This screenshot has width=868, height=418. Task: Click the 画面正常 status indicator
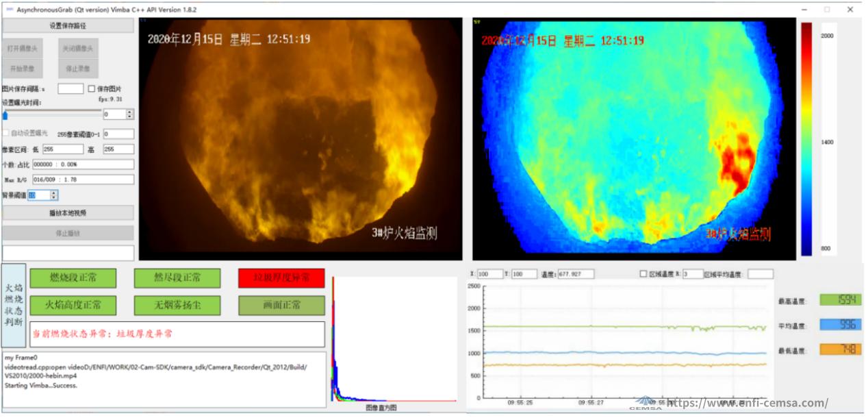point(281,305)
